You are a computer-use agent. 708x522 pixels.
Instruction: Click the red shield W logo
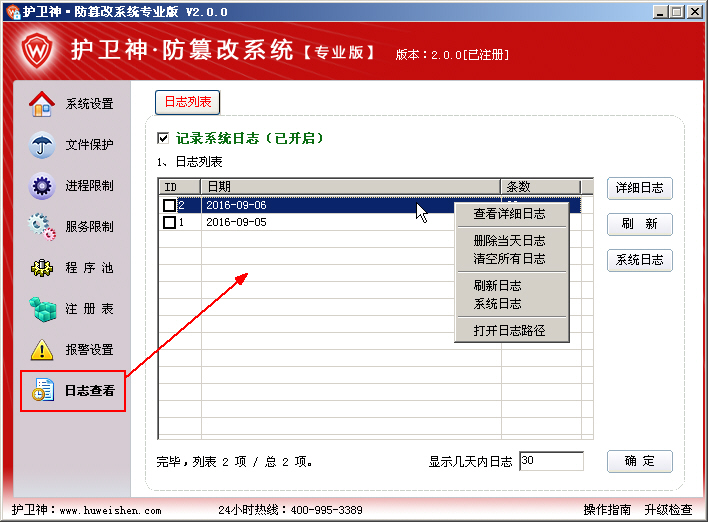click(37, 50)
